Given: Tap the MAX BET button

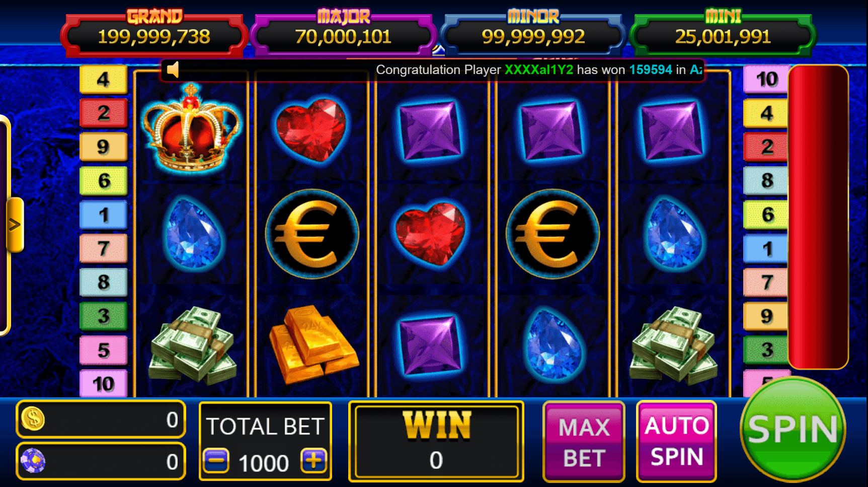Looking at the screenshot, I should point(584,442).
